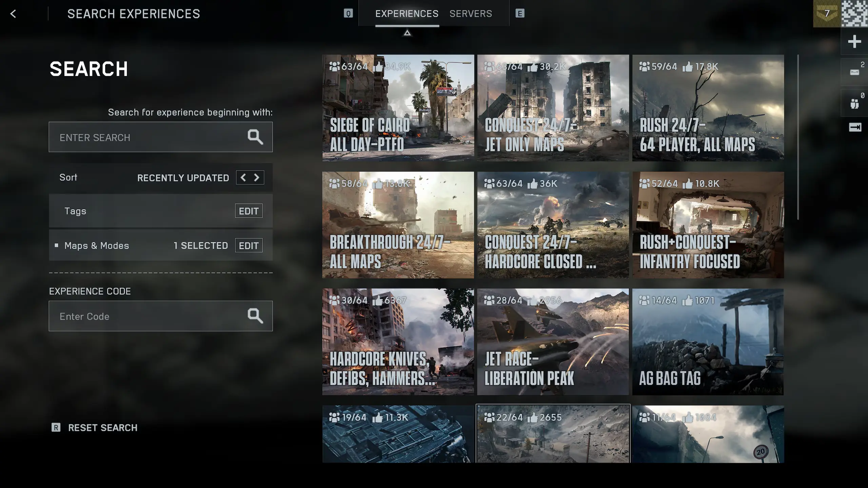Click the magnifier icon in experience search

click(255, 137)
